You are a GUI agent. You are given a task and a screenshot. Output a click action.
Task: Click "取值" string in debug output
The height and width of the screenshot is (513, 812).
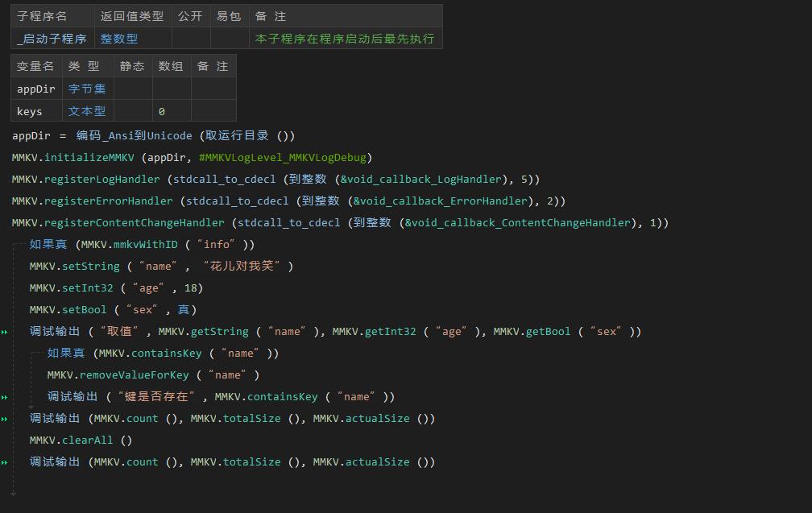pos(119,331)
